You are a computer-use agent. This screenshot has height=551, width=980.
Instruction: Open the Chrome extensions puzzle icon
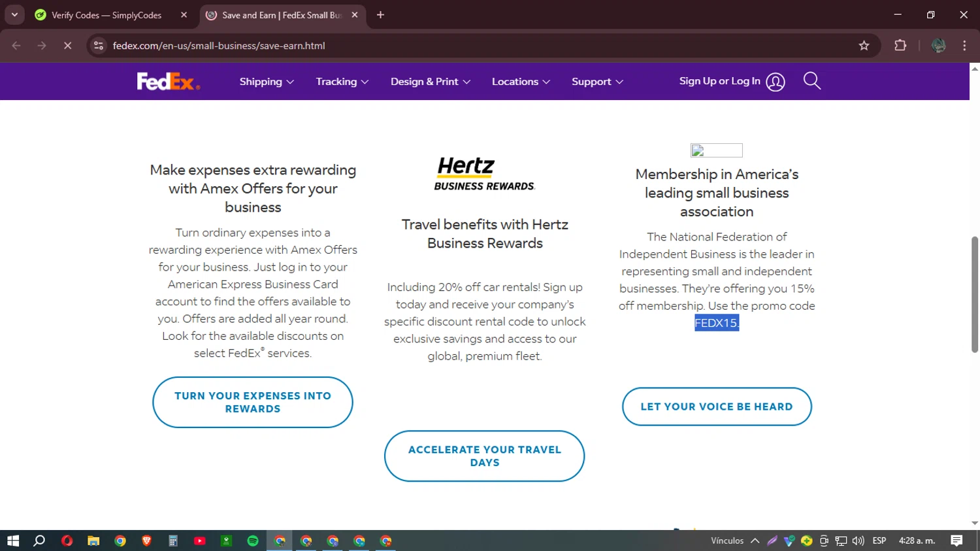[x=900, y=46]
